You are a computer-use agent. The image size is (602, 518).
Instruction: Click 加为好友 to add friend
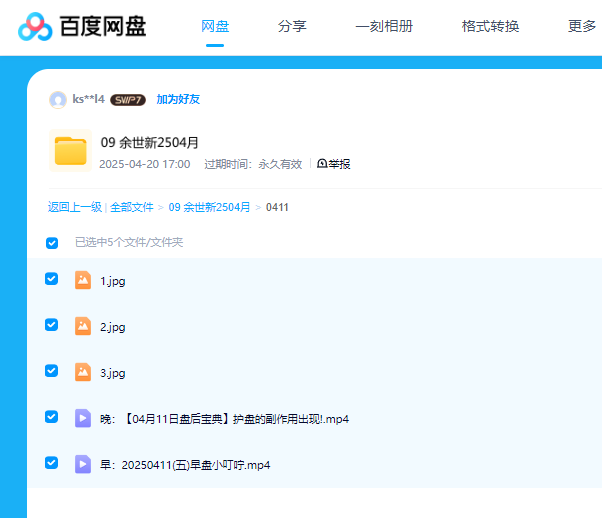tap(178, 100)
